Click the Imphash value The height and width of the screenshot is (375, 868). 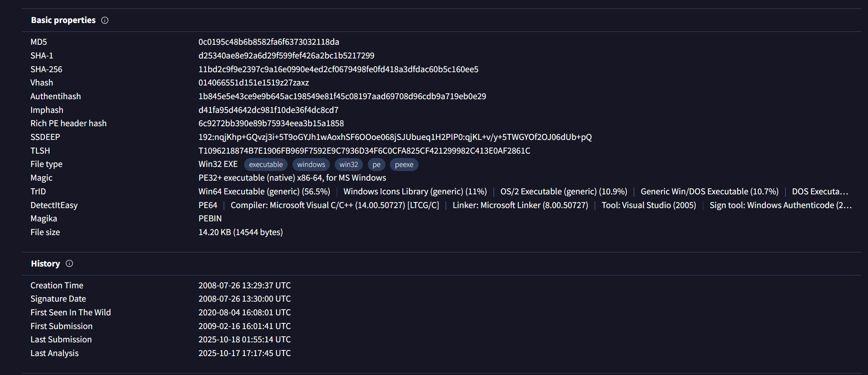268,110
